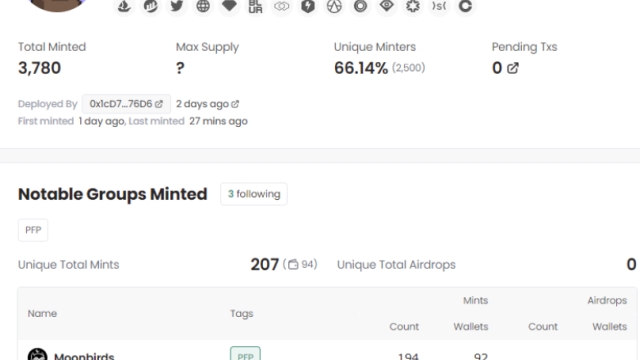Click the bold C logo icon
The height and width of the screenshot is (360, 640).
point(465,6)
